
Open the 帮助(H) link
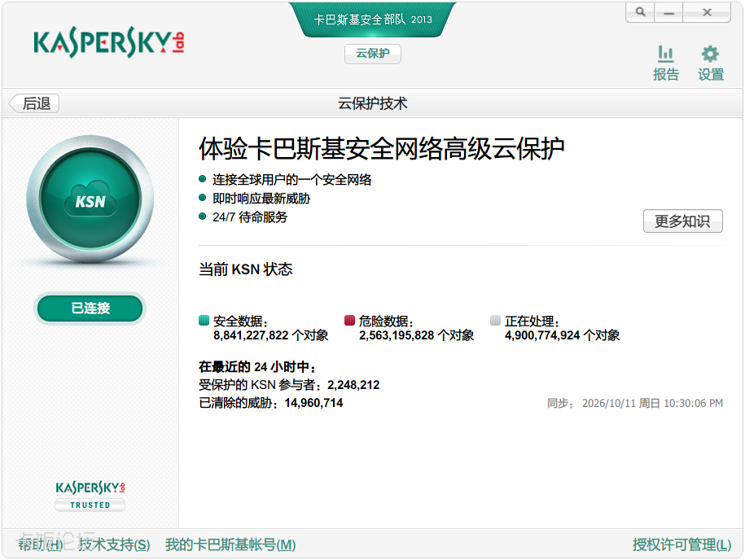tap(41, 545)
